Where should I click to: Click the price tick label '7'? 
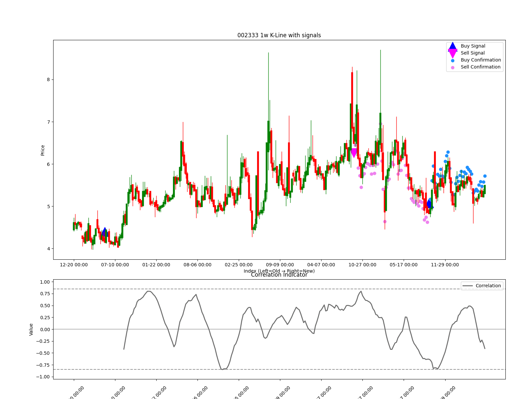click(x=48, y=122)
